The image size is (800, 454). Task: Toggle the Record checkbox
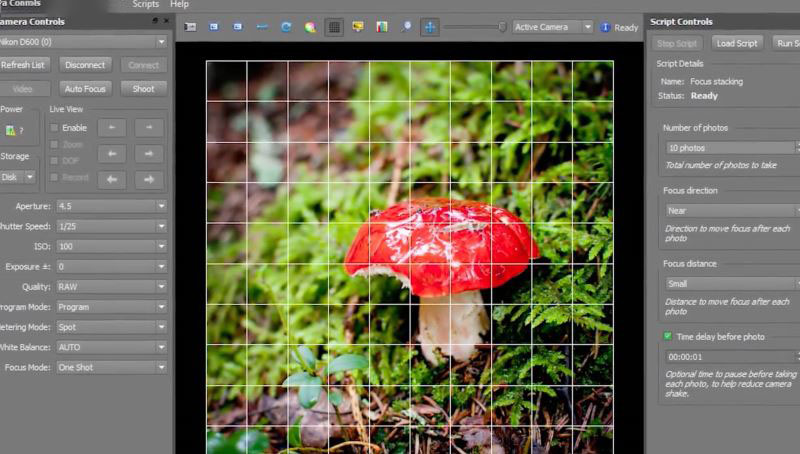54,177
